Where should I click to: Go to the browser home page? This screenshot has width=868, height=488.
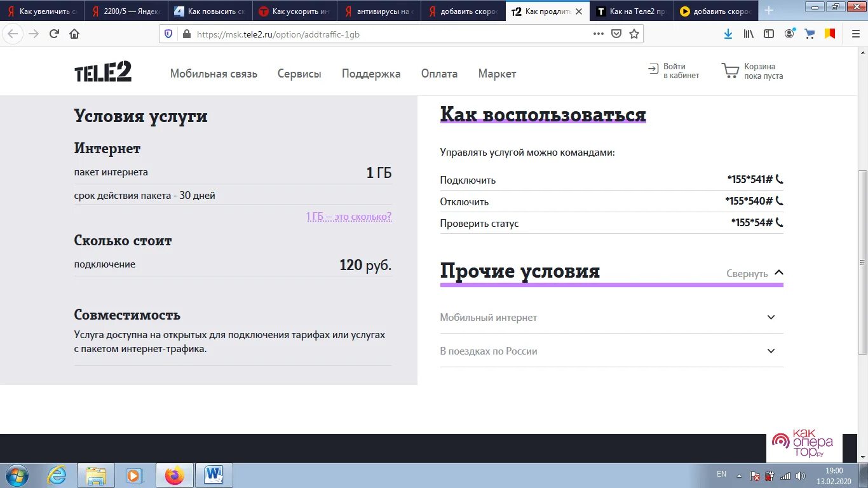(x=74, y=34)
